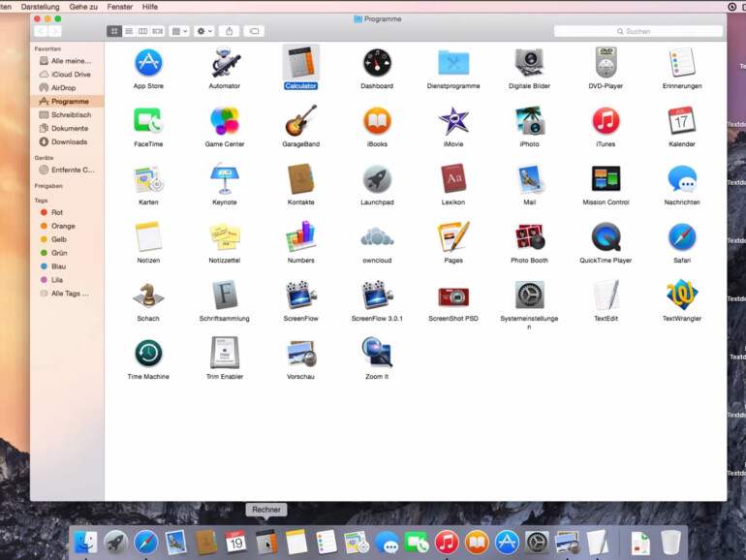Select the Trim Enabler icon
The width and height of the screenshot is (746, 560).
[225, 353]
